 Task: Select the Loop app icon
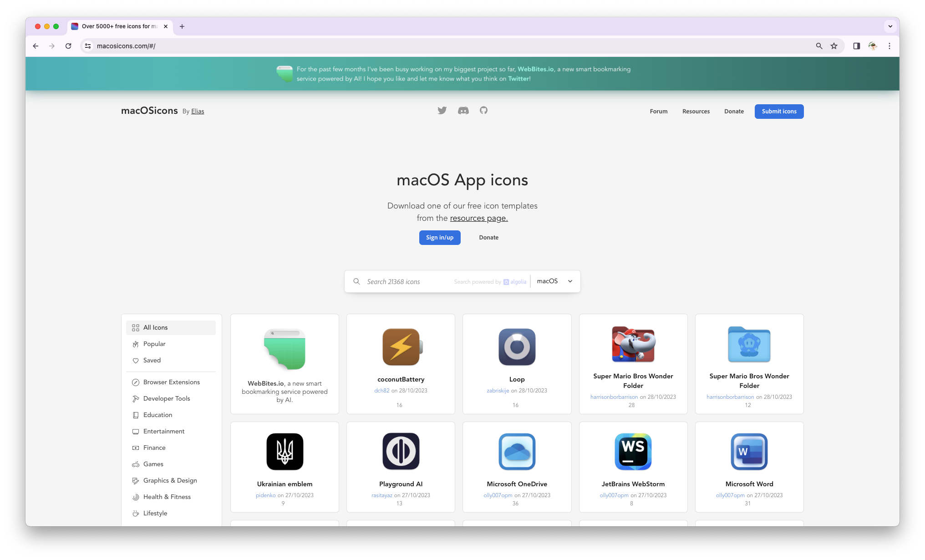[x=517, y=347]
